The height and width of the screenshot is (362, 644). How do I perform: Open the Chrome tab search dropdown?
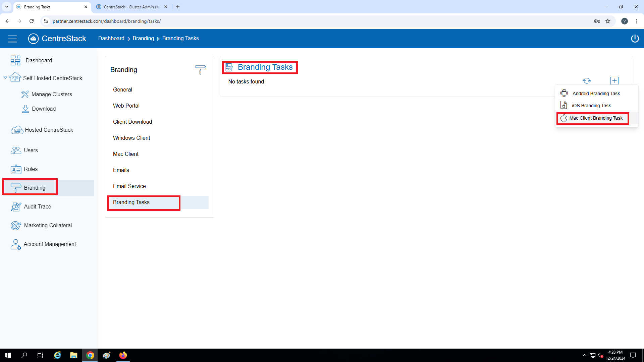7,7
